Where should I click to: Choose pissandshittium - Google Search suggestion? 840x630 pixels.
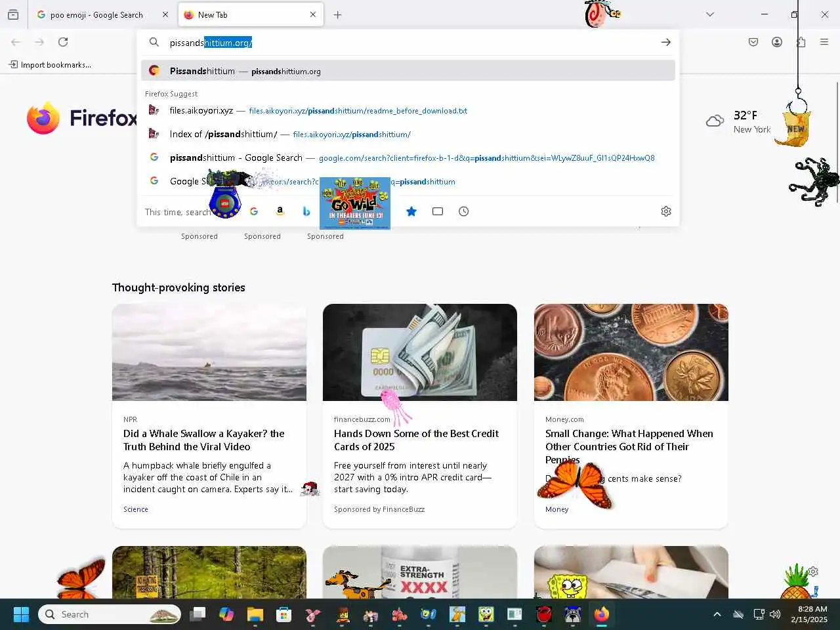408,157
